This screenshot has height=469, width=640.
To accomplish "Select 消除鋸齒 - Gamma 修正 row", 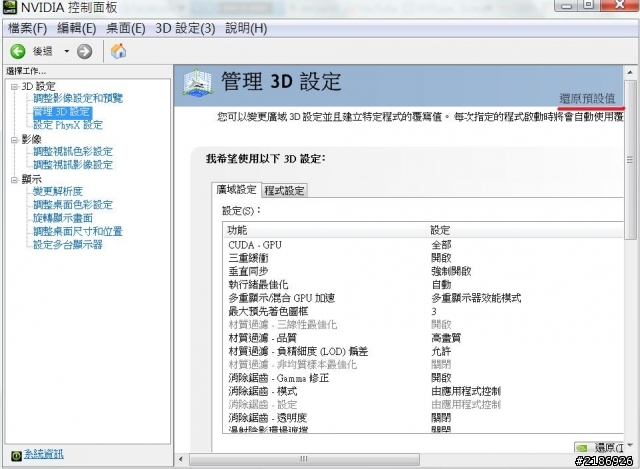I will tap(423, 378).
